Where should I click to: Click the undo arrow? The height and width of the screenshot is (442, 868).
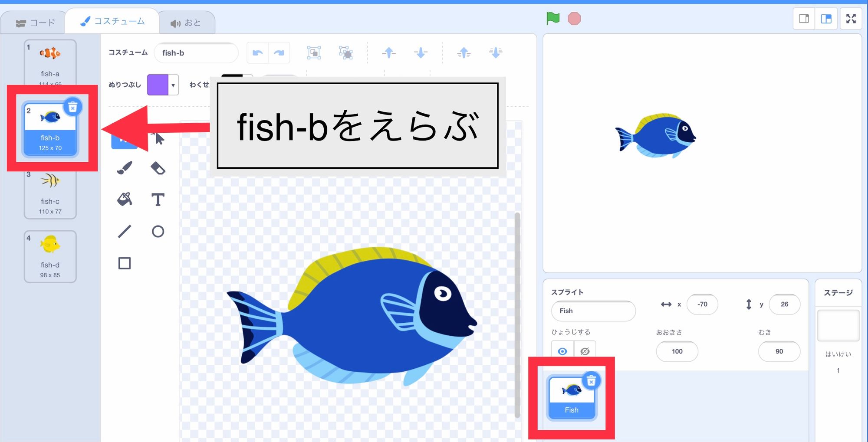[x=258, y=52]
